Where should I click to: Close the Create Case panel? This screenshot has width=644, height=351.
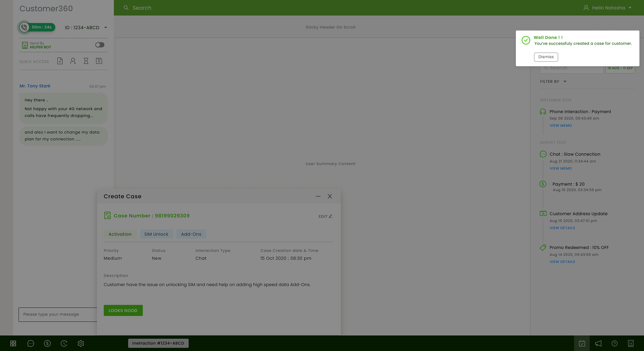[330, 196]
